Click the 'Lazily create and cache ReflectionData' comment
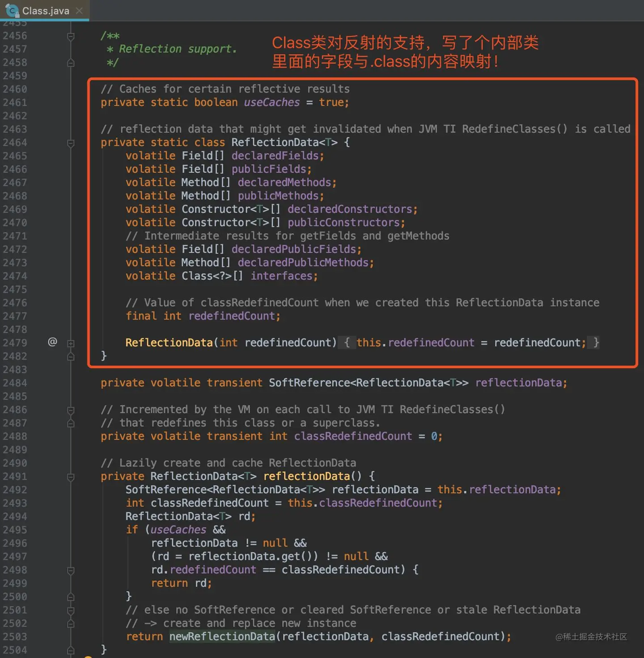 (x=229, y=463)
